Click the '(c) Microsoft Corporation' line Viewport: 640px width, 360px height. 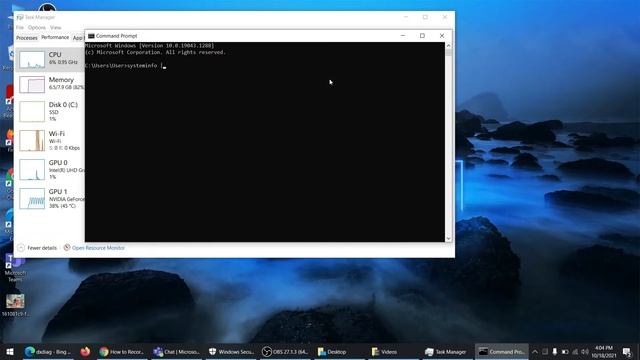click(156, 52)
